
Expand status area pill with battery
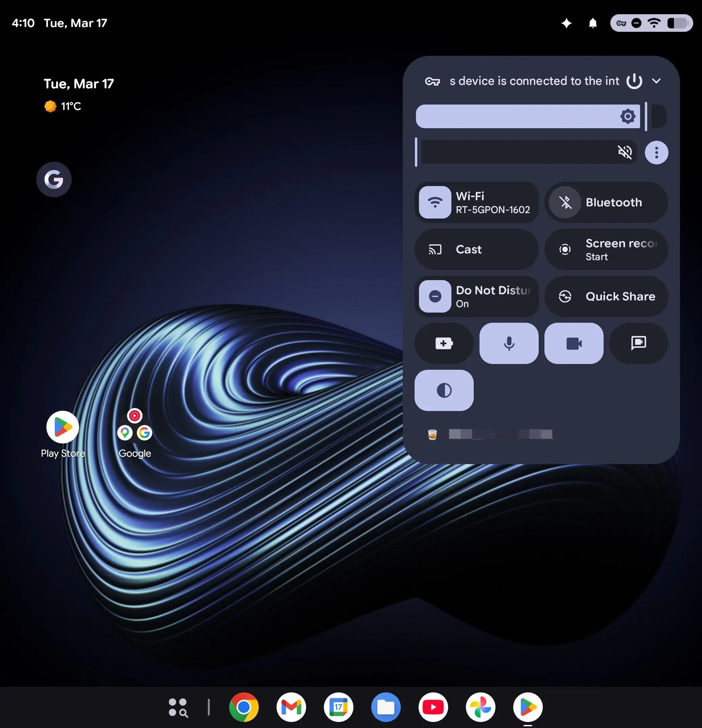tap(651, 23)
